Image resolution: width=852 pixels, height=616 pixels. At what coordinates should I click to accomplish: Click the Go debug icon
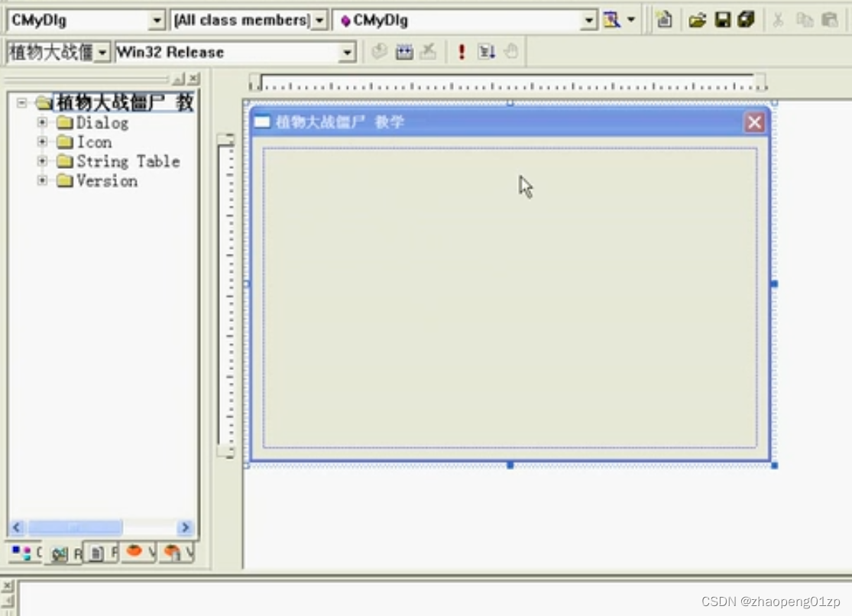tap(486, 52)
